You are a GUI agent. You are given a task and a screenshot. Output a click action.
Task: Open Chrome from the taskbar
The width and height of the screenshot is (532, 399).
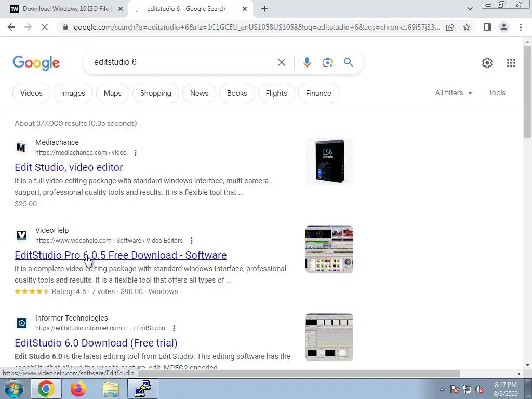[x=46, y=389]
